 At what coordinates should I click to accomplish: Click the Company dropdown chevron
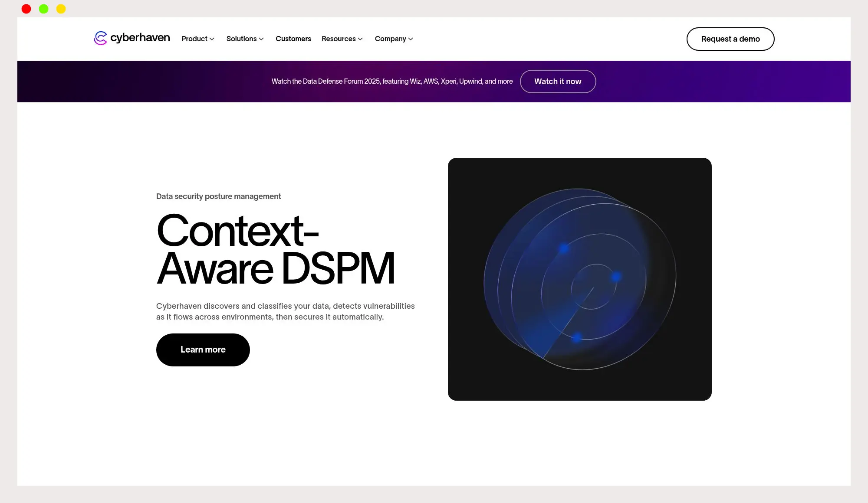[x=411, y=39]
